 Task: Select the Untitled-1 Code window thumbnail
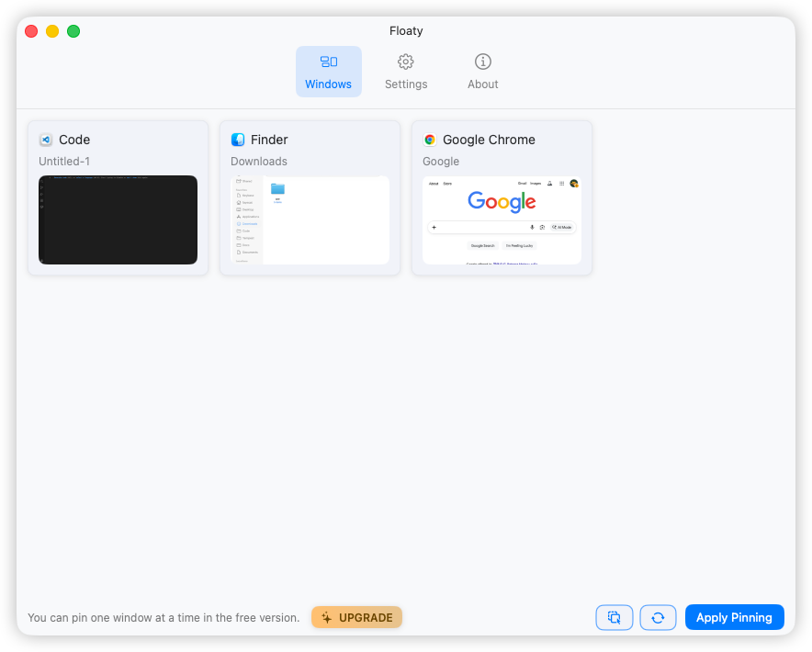[118, 219]
